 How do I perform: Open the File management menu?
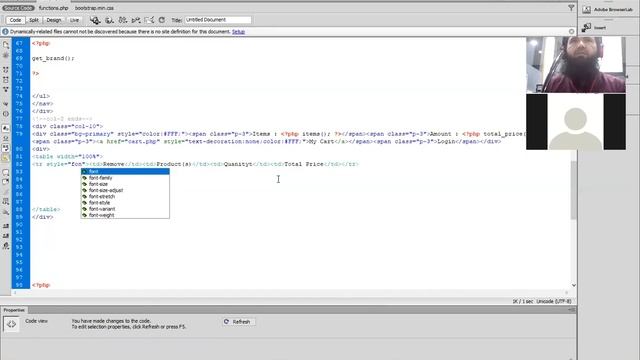click(x=122, y=20)
